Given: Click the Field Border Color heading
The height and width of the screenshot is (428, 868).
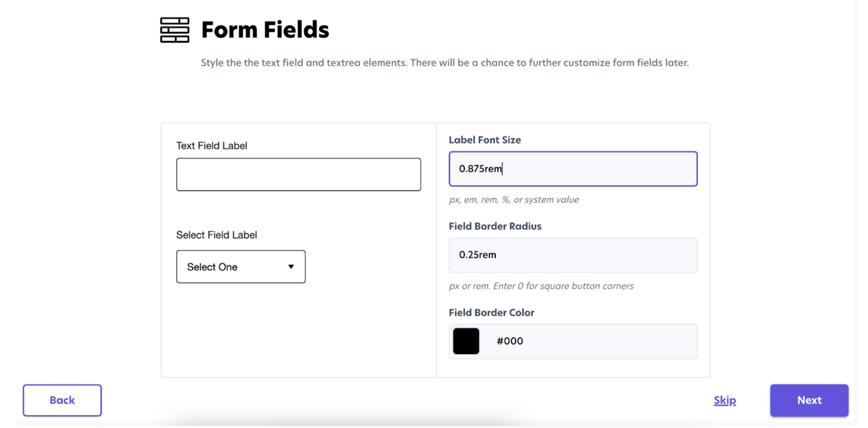Looking at the screenshot, I should [491, 312].
